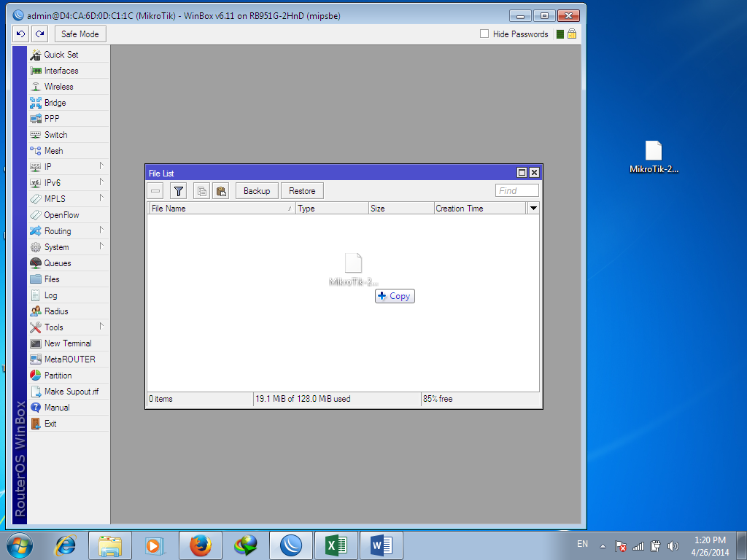Viewport: 747px width, 560px height.
Task: Click the paste icon in File List toolbar
Action: coord(221,191)
